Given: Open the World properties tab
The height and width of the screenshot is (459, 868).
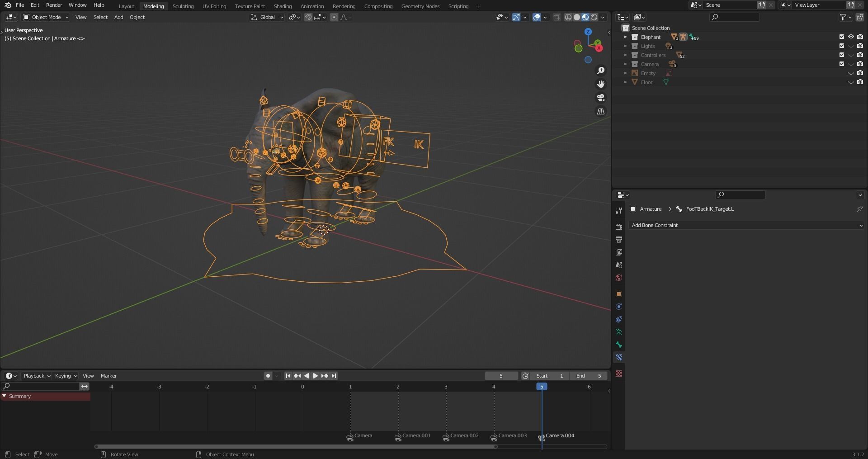Looking at the screenshot, I should tap(619, 278).
